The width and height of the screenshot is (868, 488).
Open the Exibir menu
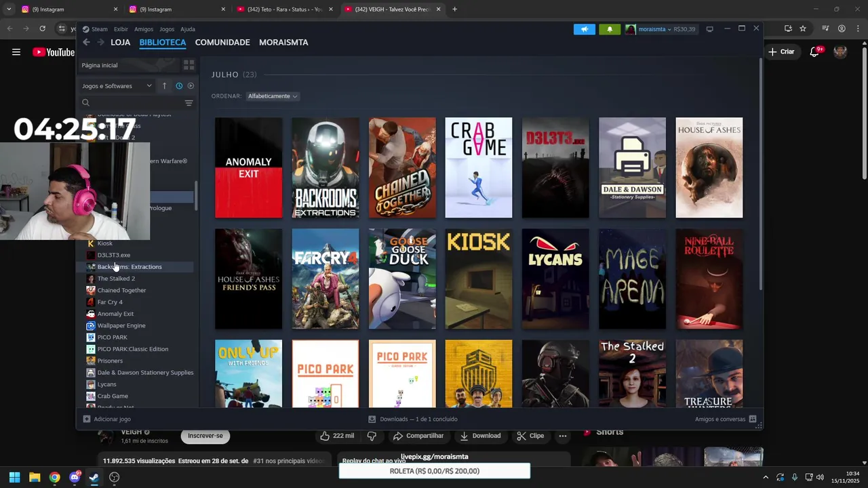click(121, 29)
